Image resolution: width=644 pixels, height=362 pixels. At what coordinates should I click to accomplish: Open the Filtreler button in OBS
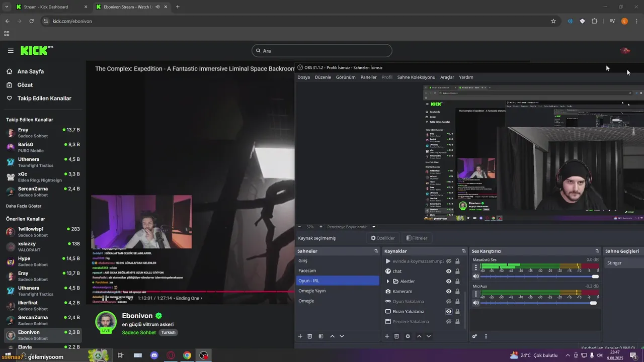pos(417,238)
